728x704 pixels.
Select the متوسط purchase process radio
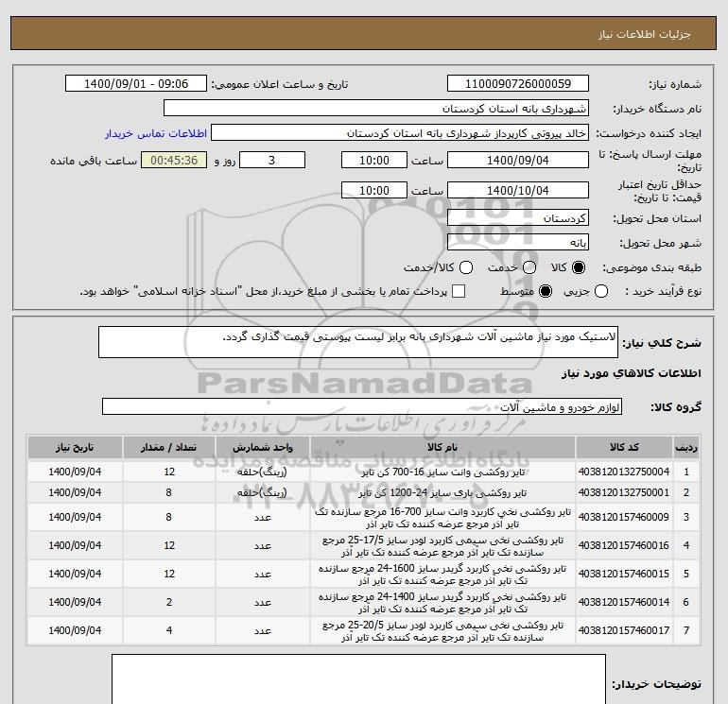pyautogui.click(x=546, y=291)
